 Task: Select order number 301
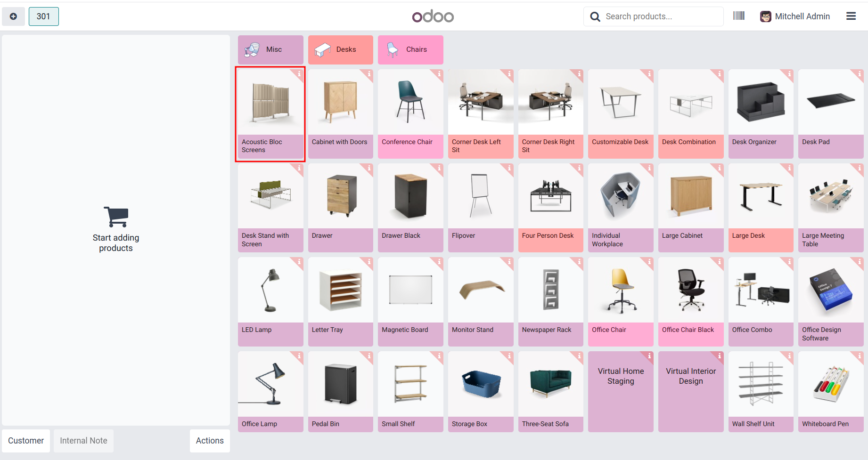click(44, 16)
